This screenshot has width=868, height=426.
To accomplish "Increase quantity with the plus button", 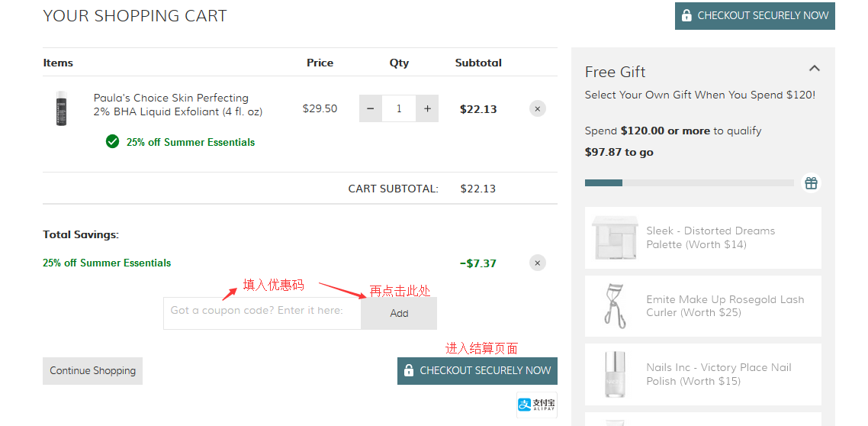I will coord(427,109).
